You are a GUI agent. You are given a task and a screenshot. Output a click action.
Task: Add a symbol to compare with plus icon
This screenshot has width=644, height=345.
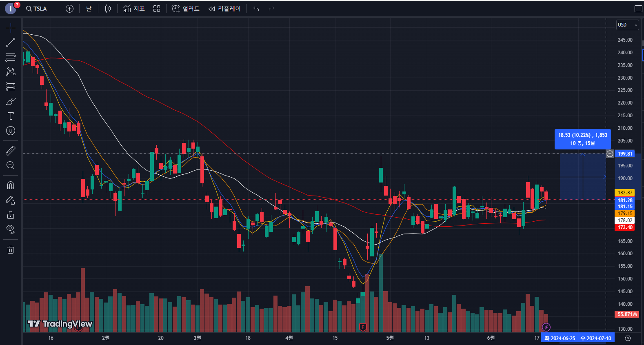pos(69,9)
